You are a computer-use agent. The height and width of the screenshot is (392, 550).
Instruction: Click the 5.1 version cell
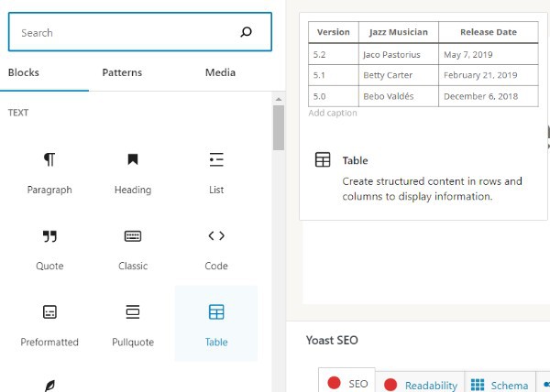point(334,75)
